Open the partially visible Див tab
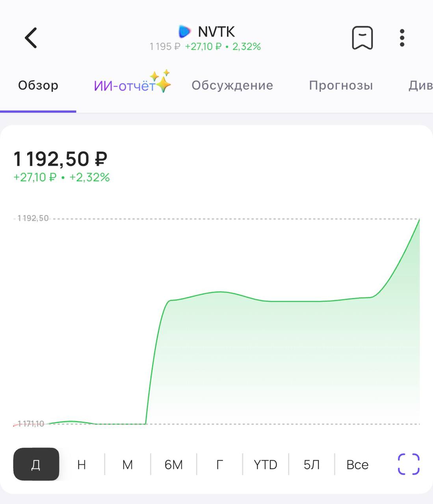This screenshot has height=504, width=433. click(420, 85)
